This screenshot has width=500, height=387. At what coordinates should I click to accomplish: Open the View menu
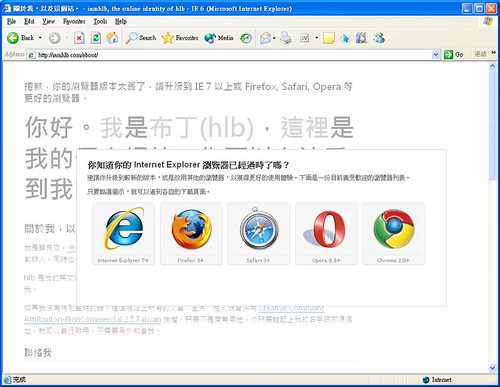pos(48,22)
